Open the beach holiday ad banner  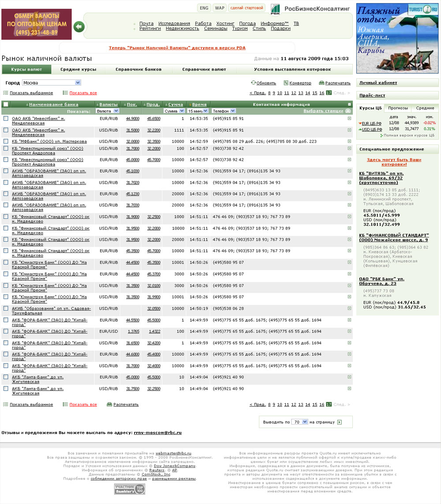(x=397, y=38)
